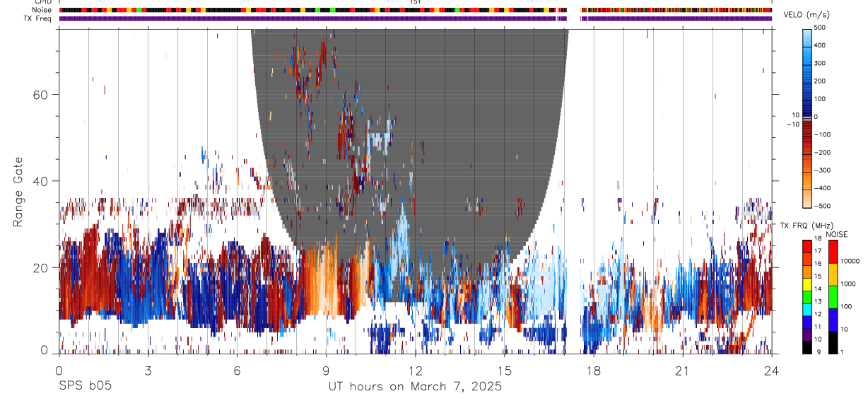Click the 12 tick on UT hours axis
Image resolution: width=868 pixels, height=401 pixels.
pyautogui.click(x=415, y=369)
